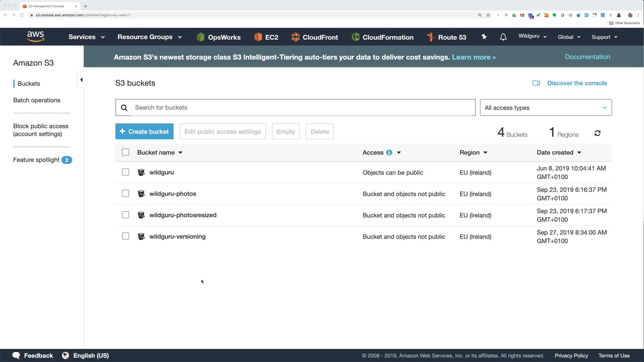Click the browser address bar
This screenshot has width=644, height=362.
point(252,15)
